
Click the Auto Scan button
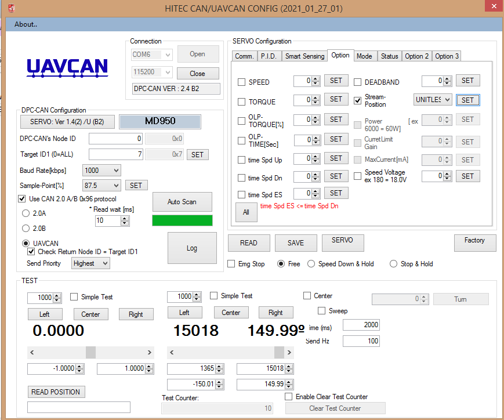182,202
